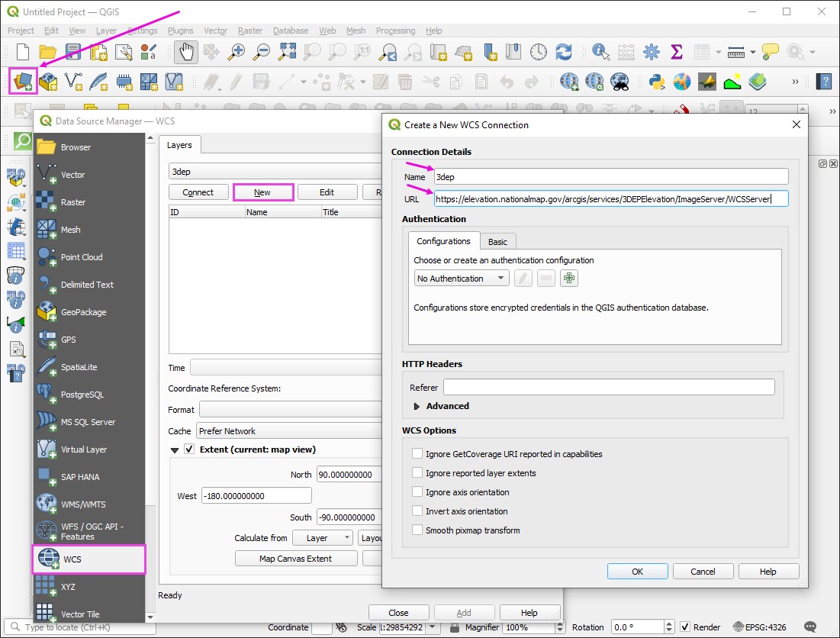The height and width of the screenshot is (638, 840).
Task: Open the No Authentication dropdown
Action: pyautogui.click(x=461, y=279)
